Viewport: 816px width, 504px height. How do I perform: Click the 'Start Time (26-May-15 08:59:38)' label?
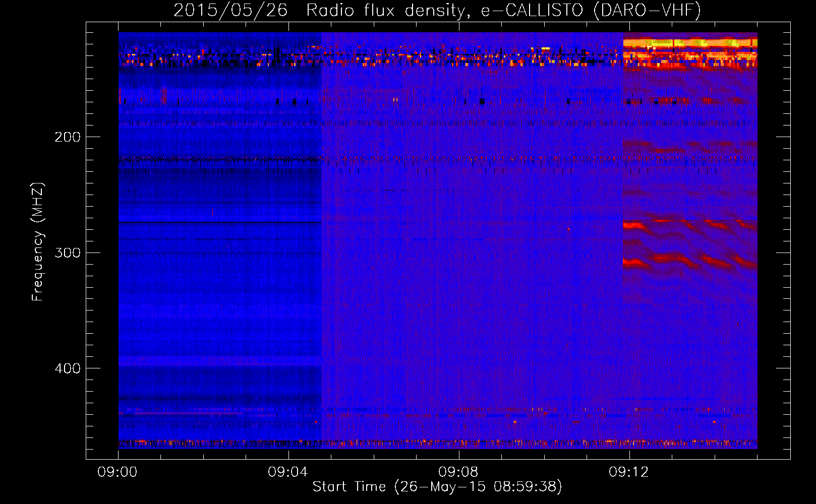(x=437, y=487)
